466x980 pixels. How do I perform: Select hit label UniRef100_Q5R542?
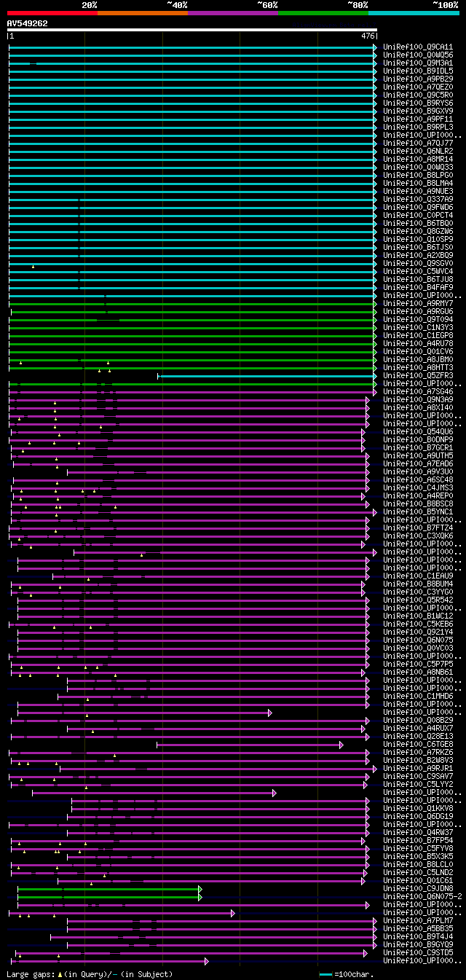pyautogui.click(x=418, y=600)
